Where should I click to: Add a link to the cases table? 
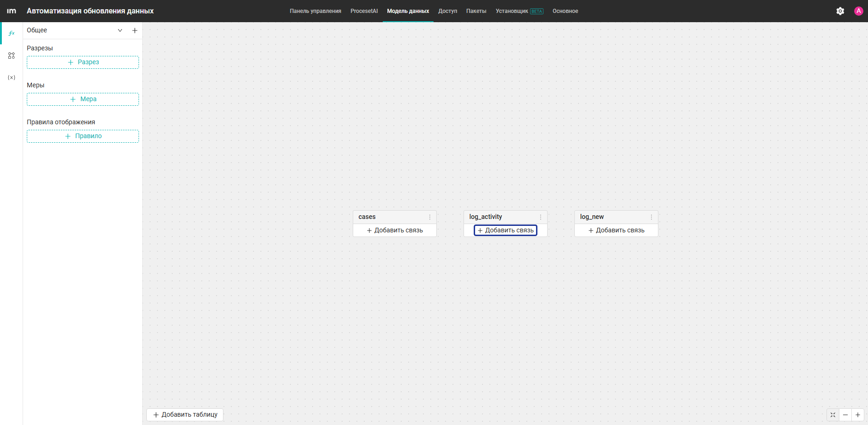[x=395, y=231]
